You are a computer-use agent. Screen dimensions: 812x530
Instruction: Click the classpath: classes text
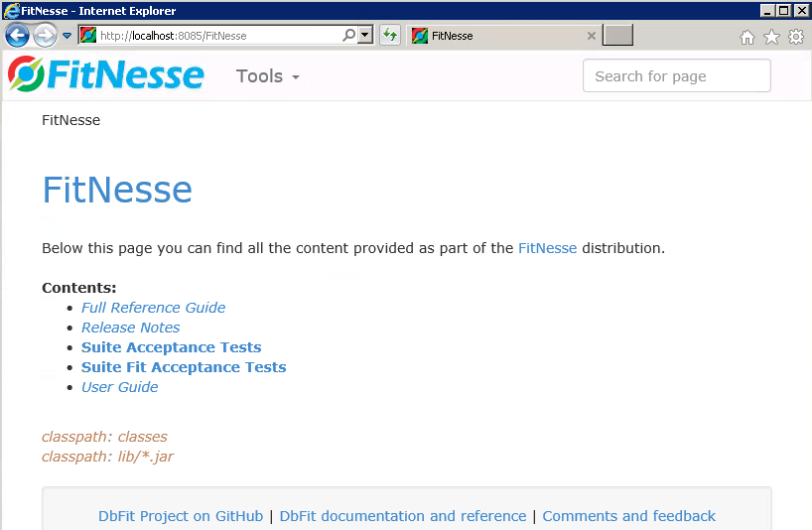[104, 437]
